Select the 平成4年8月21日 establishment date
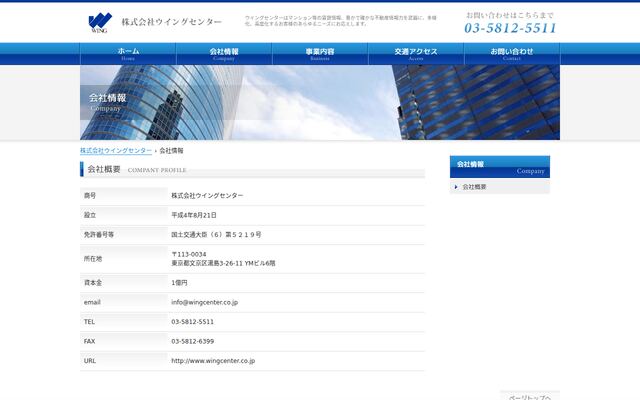640x400 pixels. pyautogui.click(x=194, y=215)
